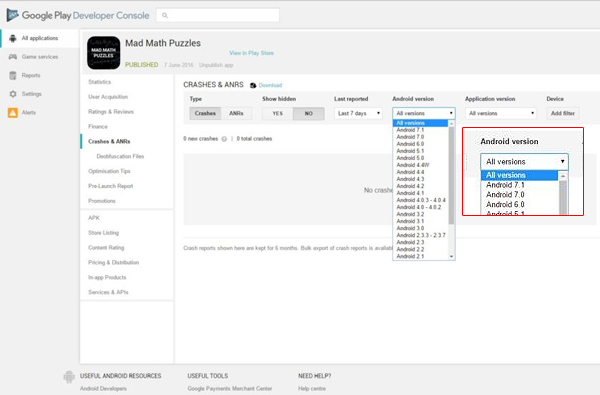Open Ratings & Reviews page
Screen dimensions: 600x395
coord(111,112)
